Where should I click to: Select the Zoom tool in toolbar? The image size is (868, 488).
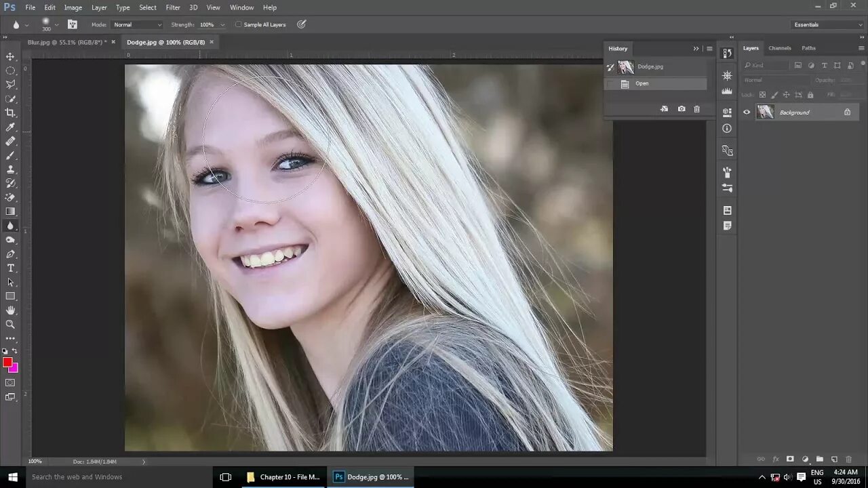(x=10, y=325)
